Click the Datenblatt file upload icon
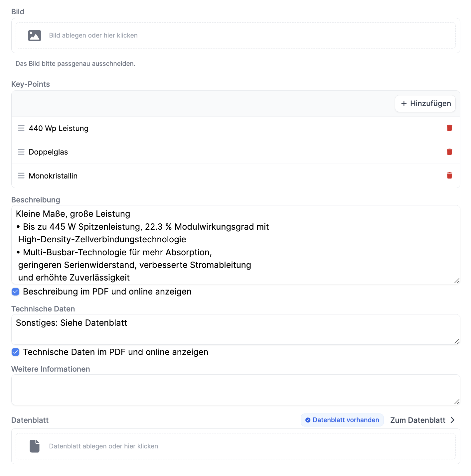Screen dimensions: 471x476 [35, 446]
